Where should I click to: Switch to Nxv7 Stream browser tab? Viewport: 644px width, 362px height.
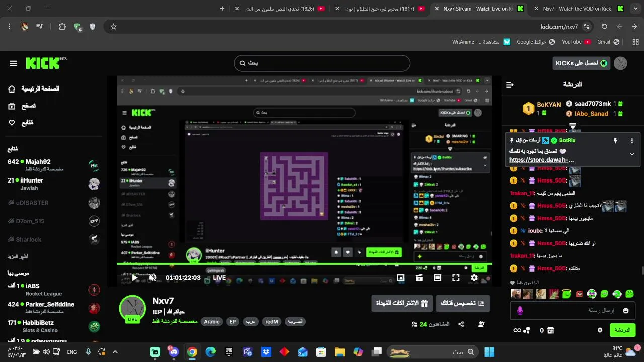click(478, 9)
